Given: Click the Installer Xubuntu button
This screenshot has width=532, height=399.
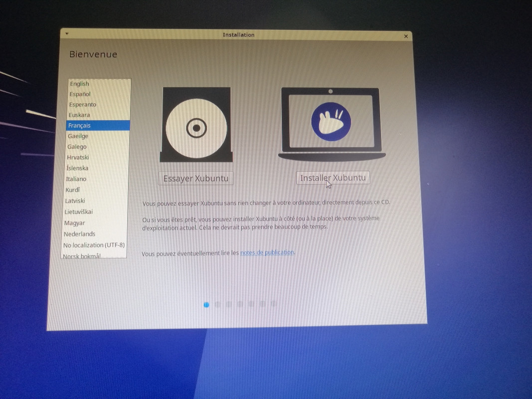Looking at the screenshot, I should 333,178.
